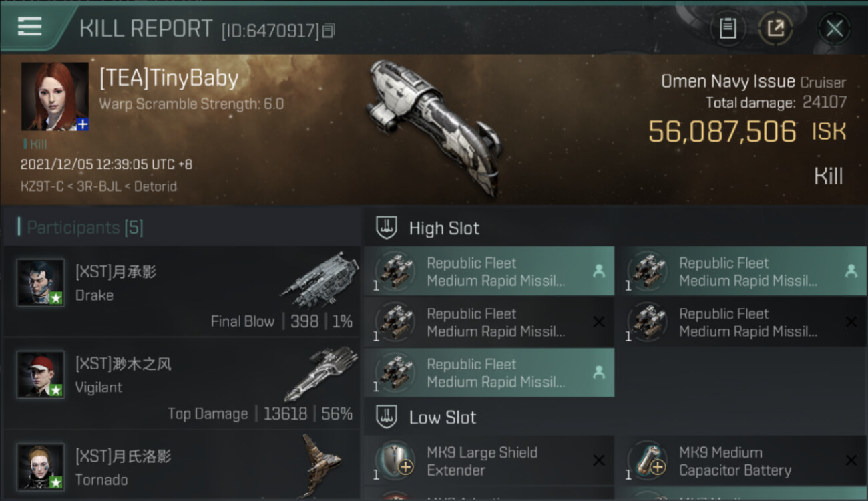
Task: Share the kill report externally
Action: (x=775, y=29)
